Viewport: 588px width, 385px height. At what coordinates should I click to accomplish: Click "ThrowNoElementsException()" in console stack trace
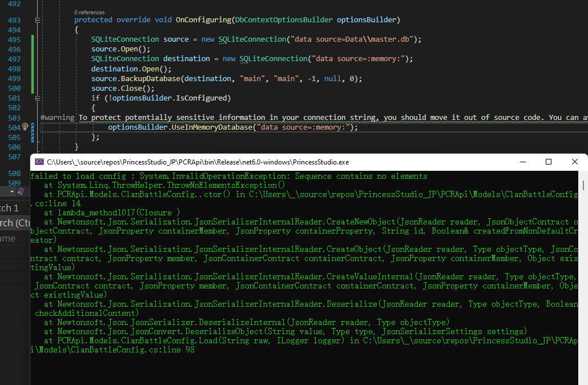(225, 185)
